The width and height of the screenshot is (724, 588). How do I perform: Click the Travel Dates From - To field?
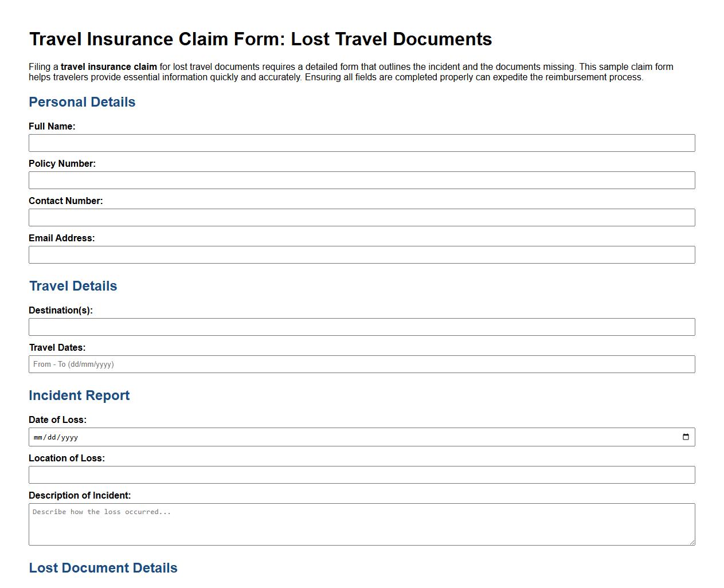361,364
